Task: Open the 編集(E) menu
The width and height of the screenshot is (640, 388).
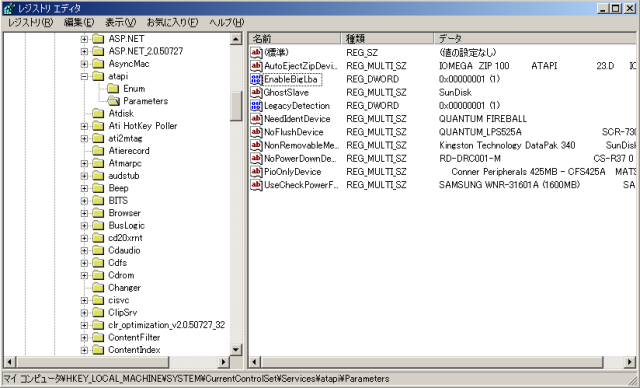Action: pos(79,22)
